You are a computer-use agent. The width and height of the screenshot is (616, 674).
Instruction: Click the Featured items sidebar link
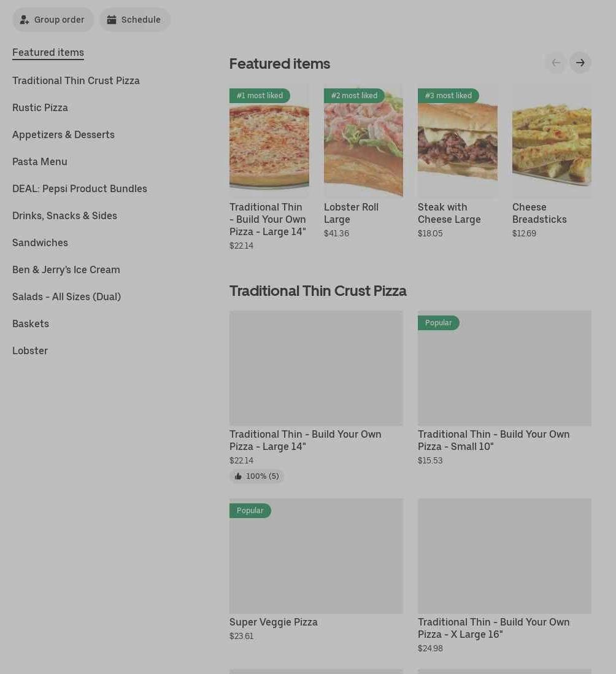pos(48,52)
